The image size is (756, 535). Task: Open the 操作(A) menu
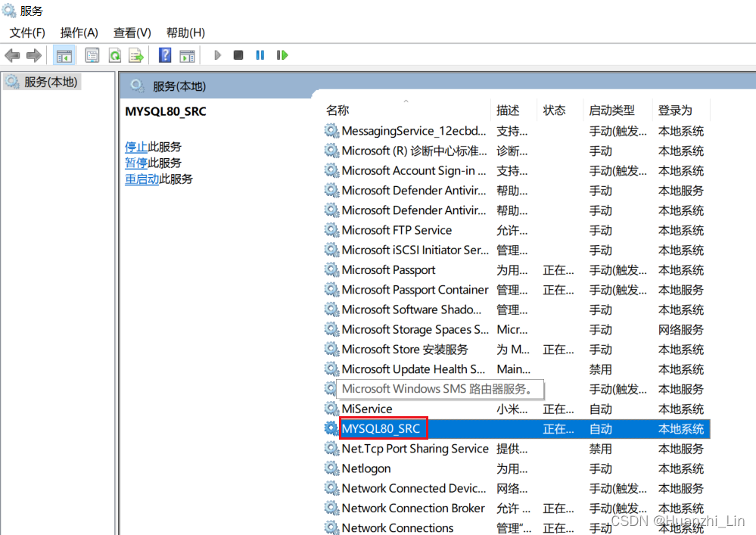(79, 33)
